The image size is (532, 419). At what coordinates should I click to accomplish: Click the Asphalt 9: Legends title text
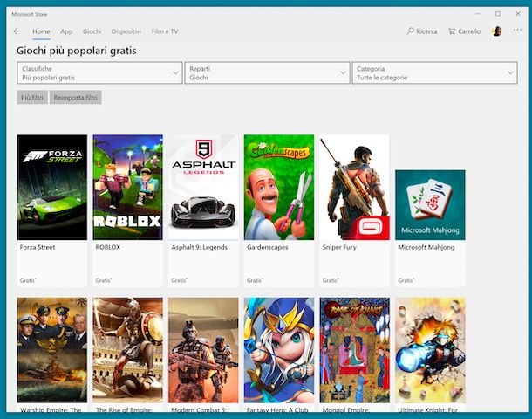[x=199, y=247]
